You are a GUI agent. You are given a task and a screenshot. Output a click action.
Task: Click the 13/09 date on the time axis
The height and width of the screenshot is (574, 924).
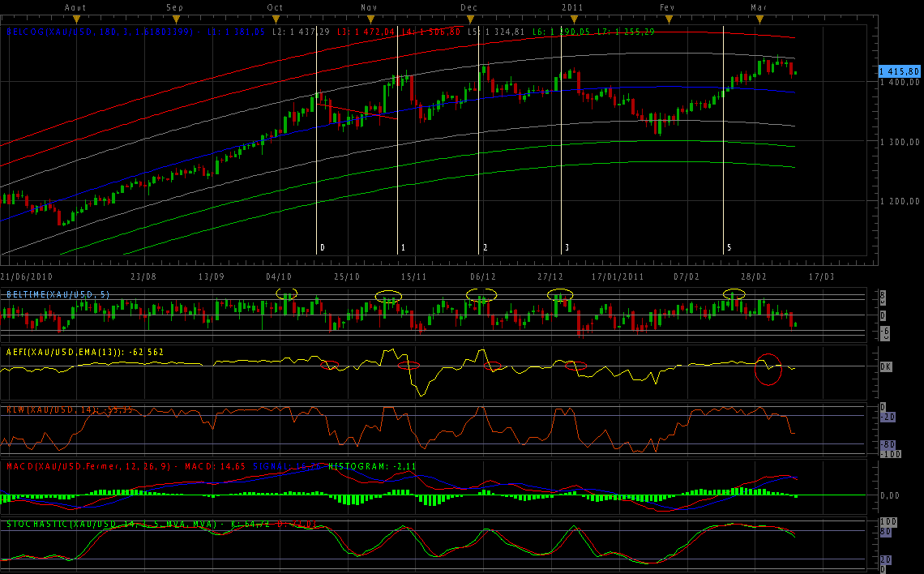(211, 276)
